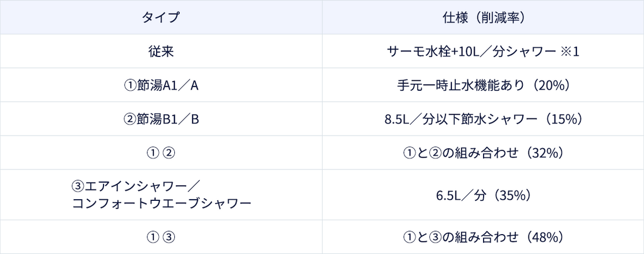Select the 仕様（削減率） column header
Screen dimensions: 644x254
point(483,17)
